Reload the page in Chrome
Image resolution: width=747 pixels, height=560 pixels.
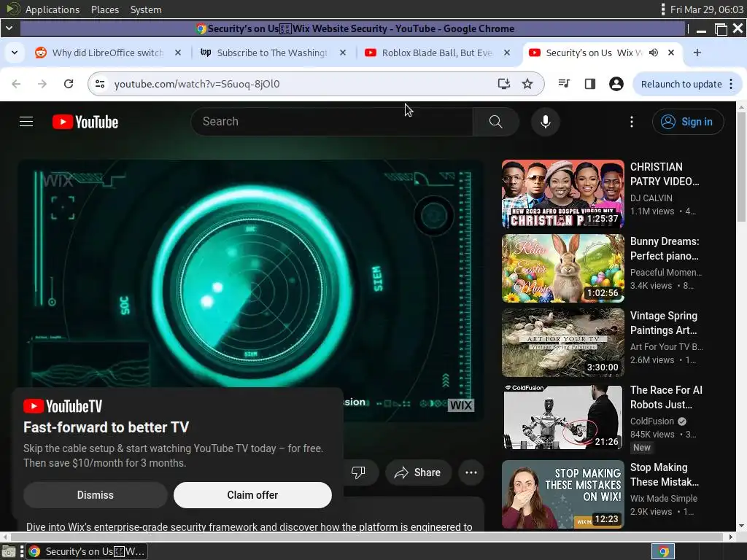[x=69, y=84]
